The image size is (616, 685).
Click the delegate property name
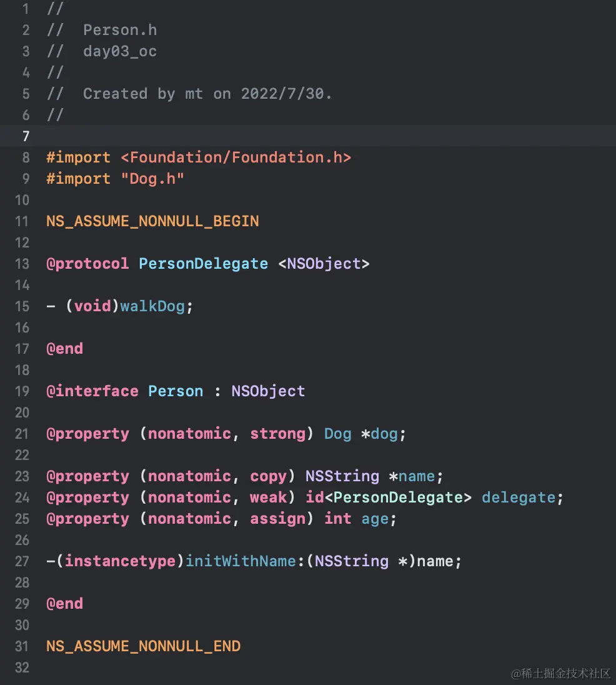518,497
